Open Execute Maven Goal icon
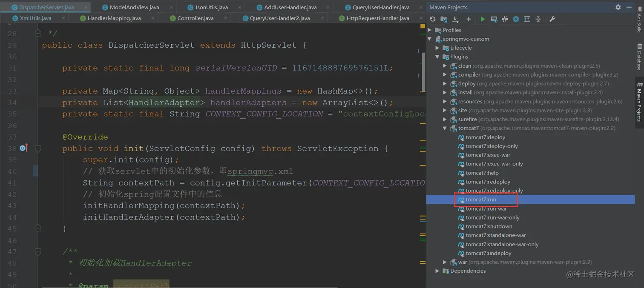This screenshot has height=288, width=644. pos(494,19)
